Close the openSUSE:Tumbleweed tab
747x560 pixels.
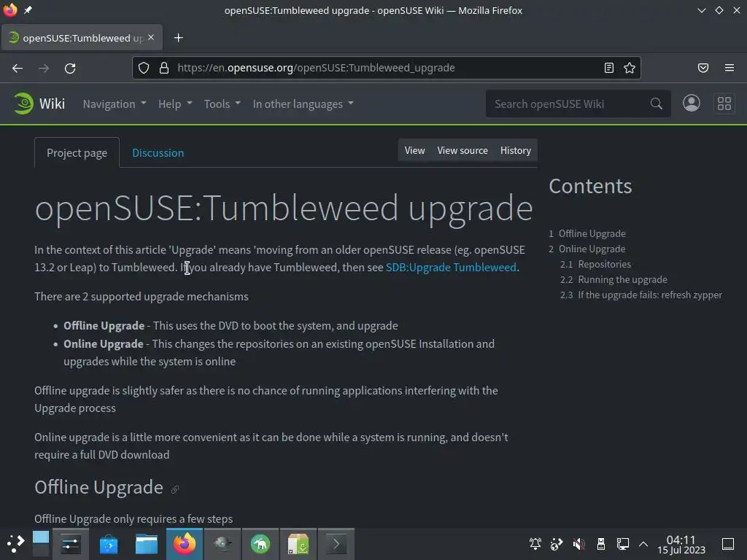click(151, 37)
